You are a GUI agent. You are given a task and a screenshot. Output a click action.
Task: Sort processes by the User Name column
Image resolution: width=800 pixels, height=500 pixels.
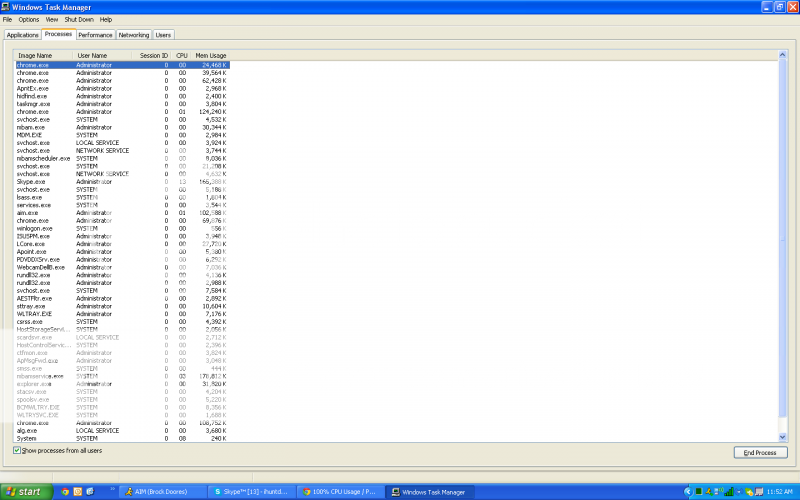[102, 55]
